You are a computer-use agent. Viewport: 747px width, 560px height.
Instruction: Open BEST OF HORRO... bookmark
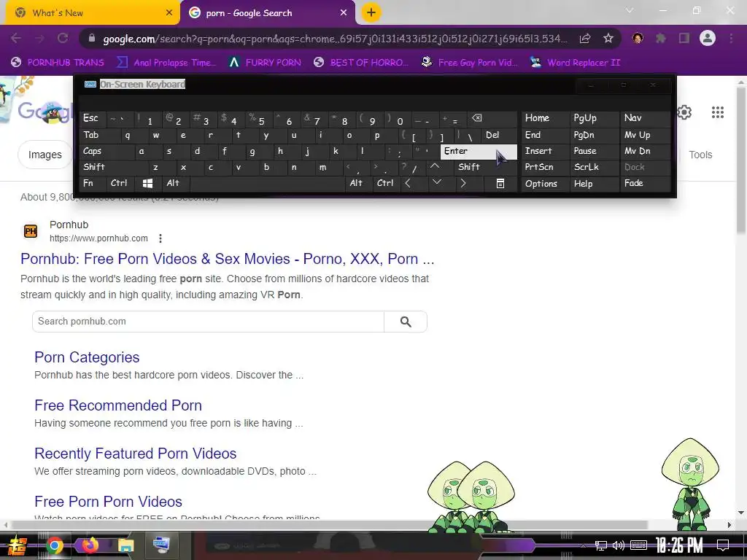[361, 63]
